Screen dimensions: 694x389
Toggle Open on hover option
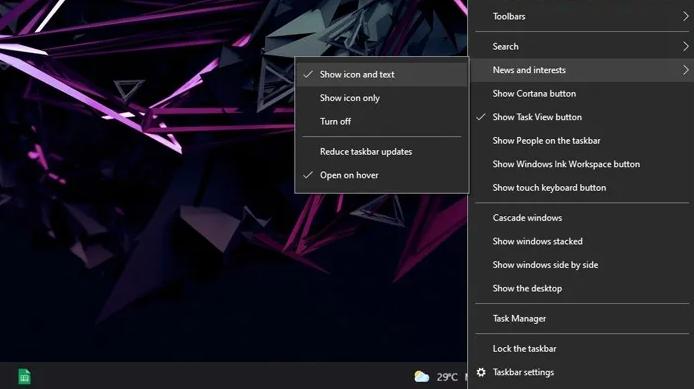(x=381, y=175)
